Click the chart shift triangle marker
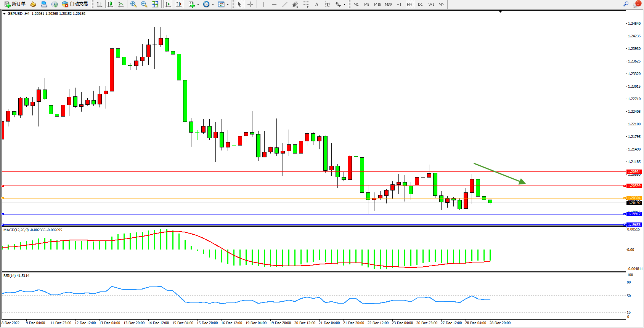This screenshot has width=644, height=328. pyautogui.click(x=500, y=12)
